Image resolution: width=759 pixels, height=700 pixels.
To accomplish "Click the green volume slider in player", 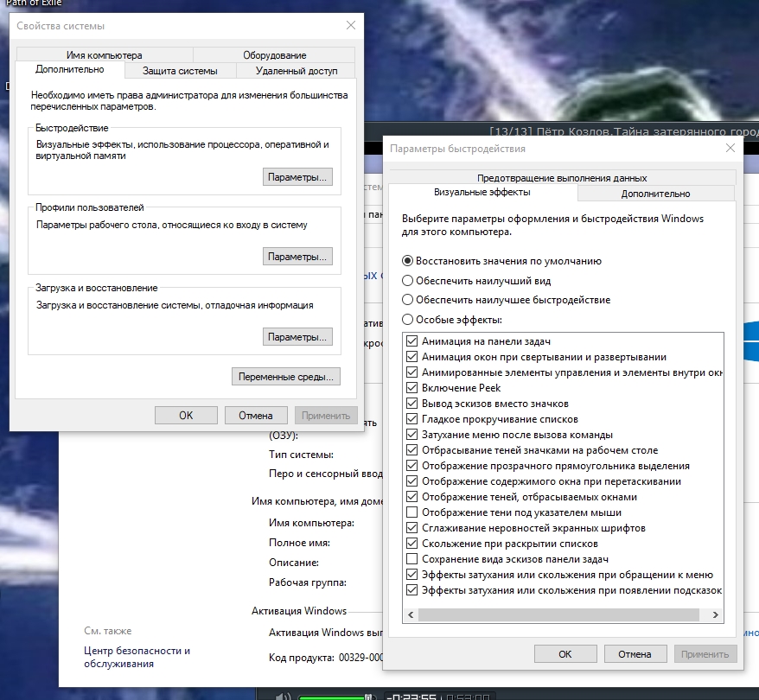I will click(x=331, y=697).
